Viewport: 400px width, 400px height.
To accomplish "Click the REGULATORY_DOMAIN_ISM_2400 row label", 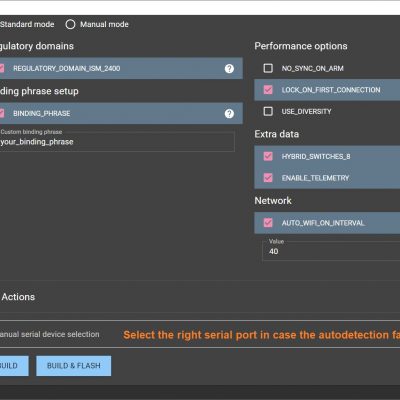I will (x=67, y=68).
